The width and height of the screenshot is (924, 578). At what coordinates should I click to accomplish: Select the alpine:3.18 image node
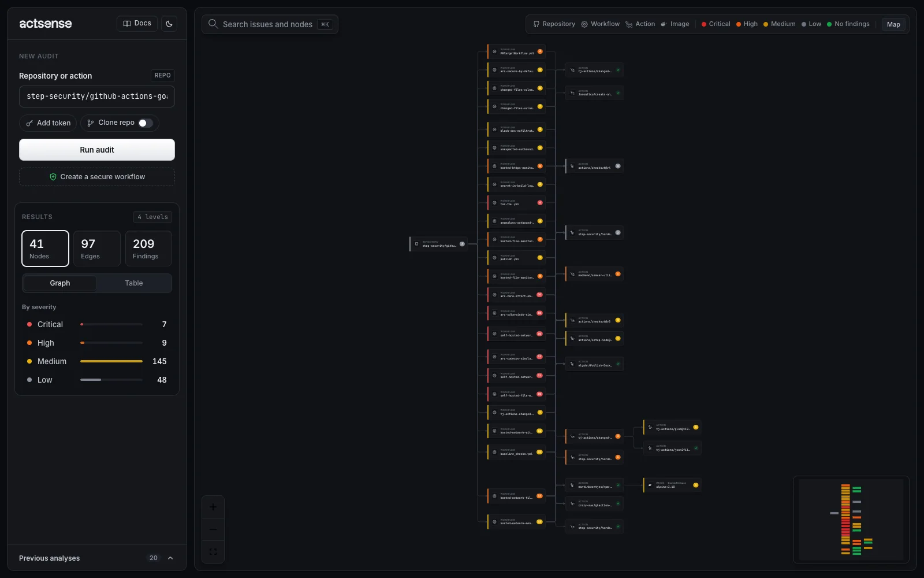672,486
